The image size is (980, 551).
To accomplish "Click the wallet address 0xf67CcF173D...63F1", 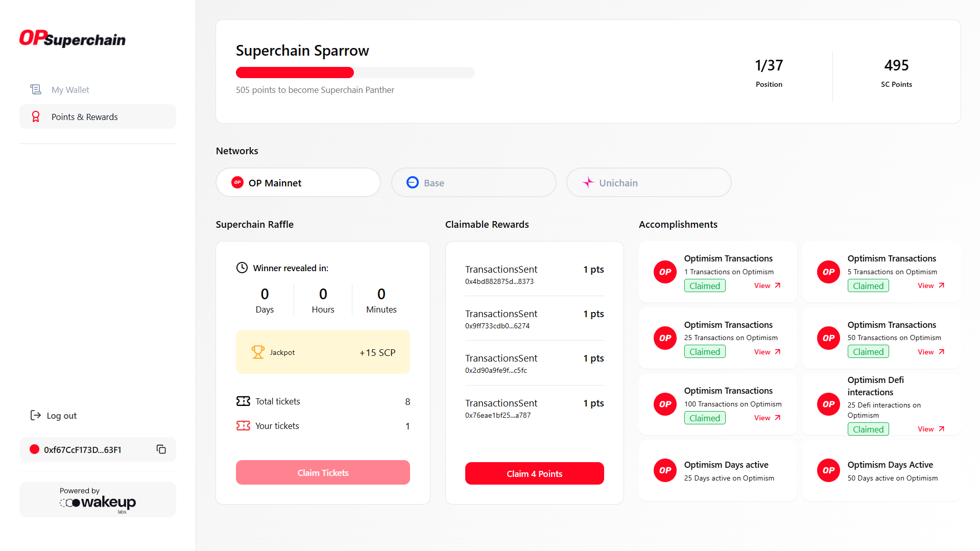I will (x=83, y=450).
